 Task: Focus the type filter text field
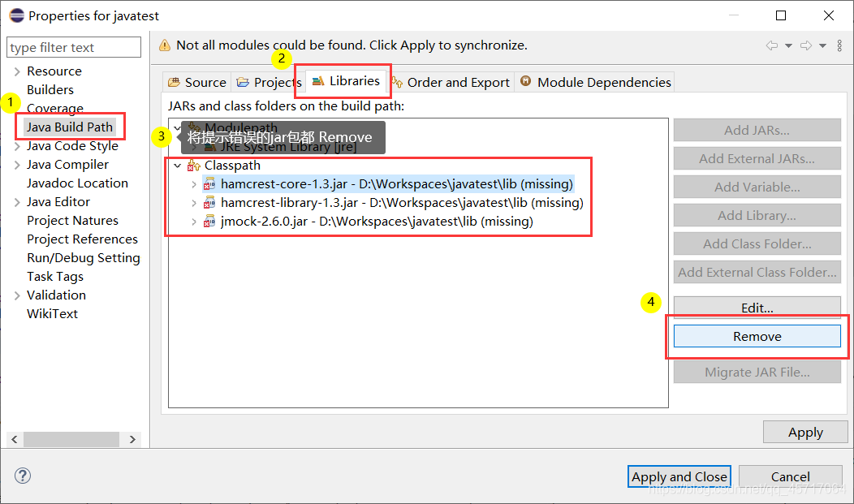coord(74,47)
